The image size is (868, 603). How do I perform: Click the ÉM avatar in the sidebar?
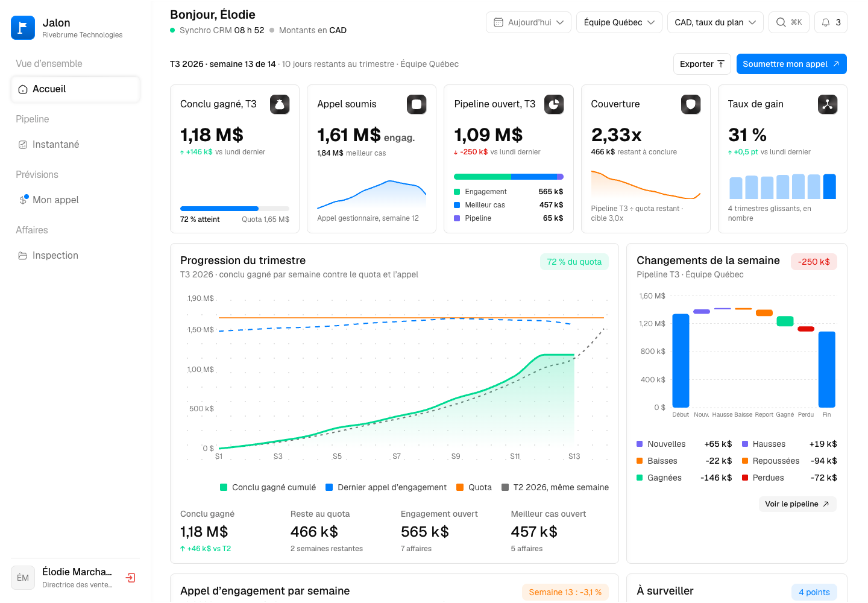[x=23, y=578]
